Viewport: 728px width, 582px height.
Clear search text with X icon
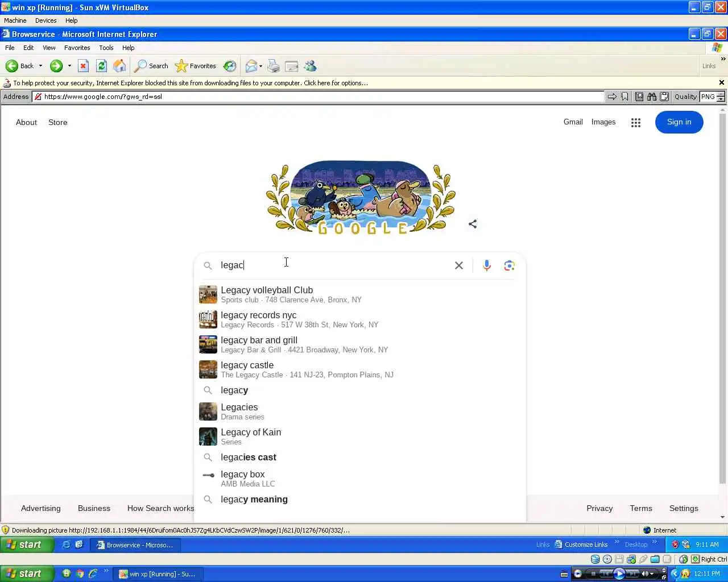coord(459,265)
